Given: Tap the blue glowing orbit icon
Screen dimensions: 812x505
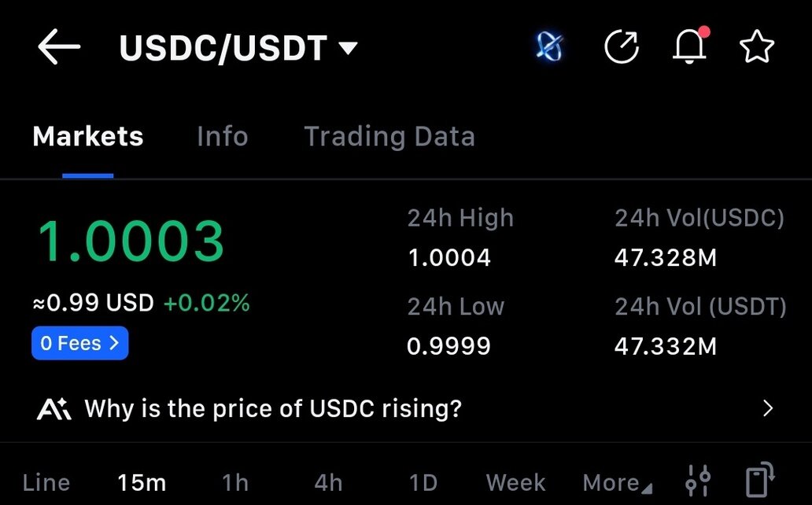Looking at the screenshot, I should [x=548, y=49].
